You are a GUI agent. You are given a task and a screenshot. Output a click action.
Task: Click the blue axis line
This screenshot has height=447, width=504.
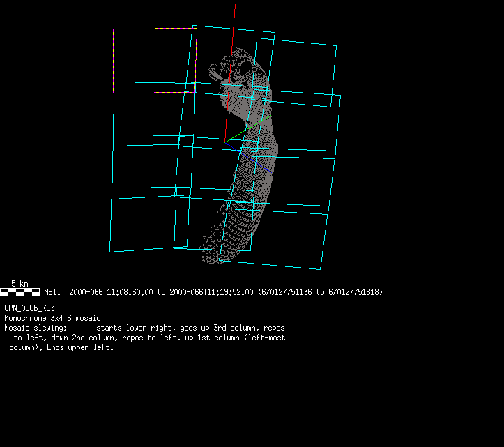pos(248,158)
